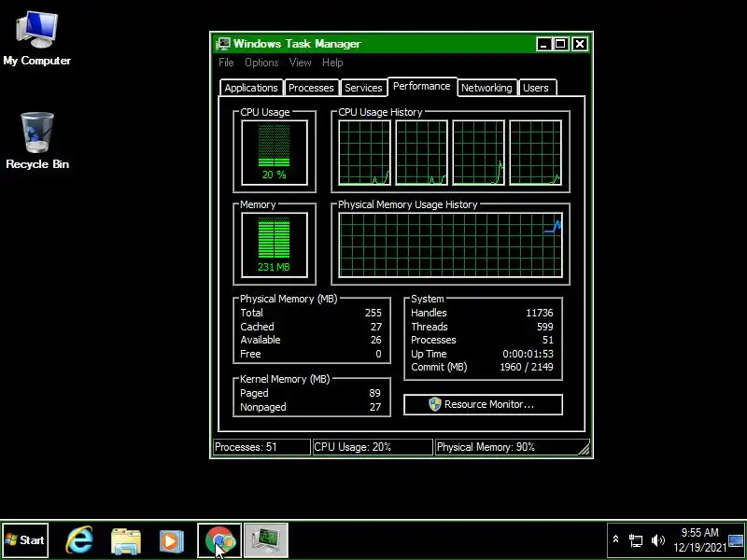Click Task Manager title bar icon
Image resolution: width=747 pixels, height=560 pixels.
coord(222,44)
